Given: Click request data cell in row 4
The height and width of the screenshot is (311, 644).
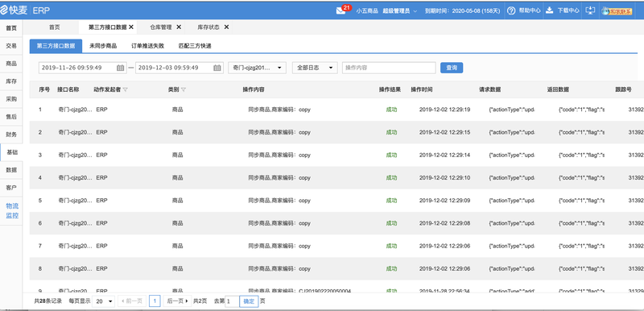Looking at the screenshot, I should (511, 178).
